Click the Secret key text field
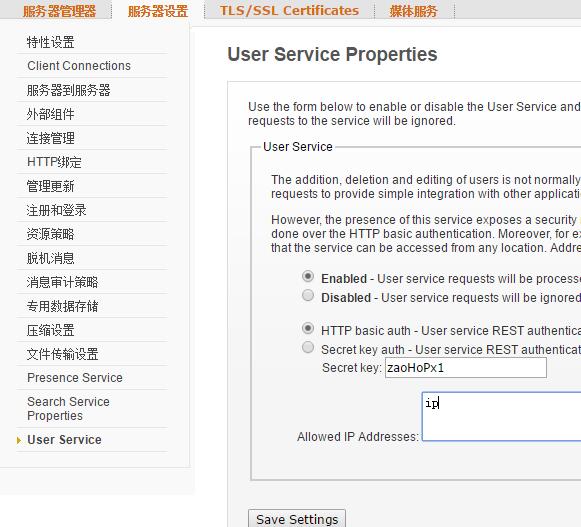Viewport: 581px width, 527px height. [466, 368]
